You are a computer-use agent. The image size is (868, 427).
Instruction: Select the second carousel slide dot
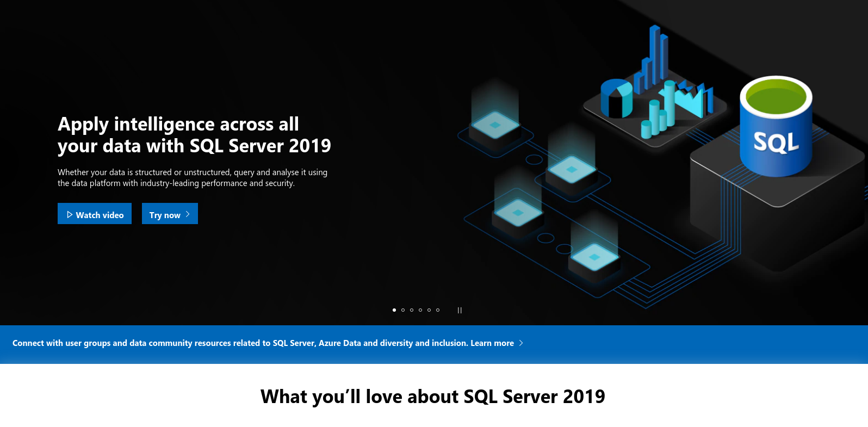pyautogui.click(x=403, y=310)
